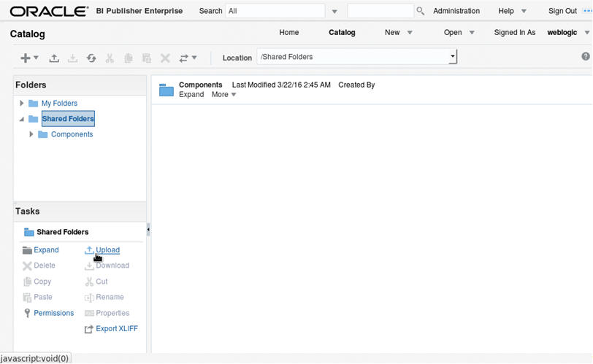
Task: Click the Refresh icon in the toolbar
Action: tap(91, 58)
